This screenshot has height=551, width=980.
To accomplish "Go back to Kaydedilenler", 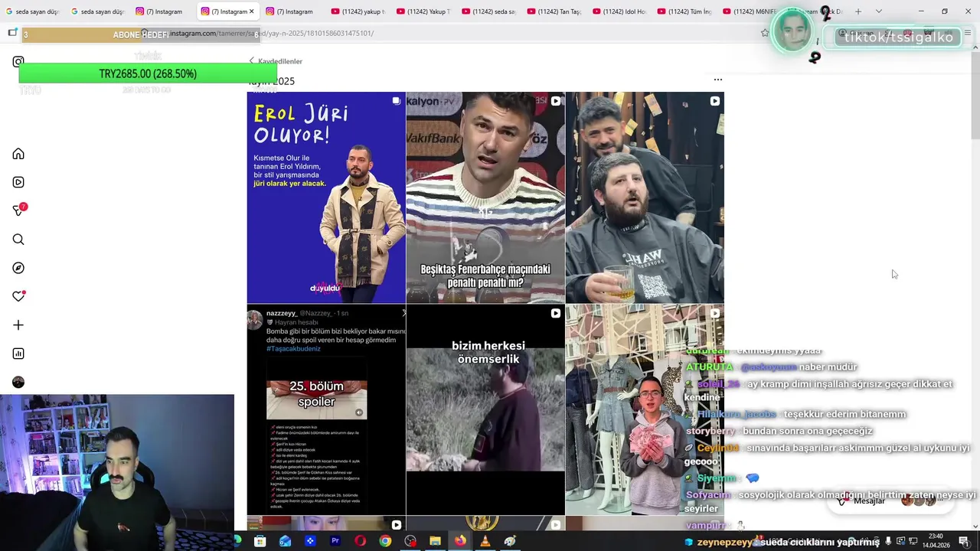I will [276, 61].
